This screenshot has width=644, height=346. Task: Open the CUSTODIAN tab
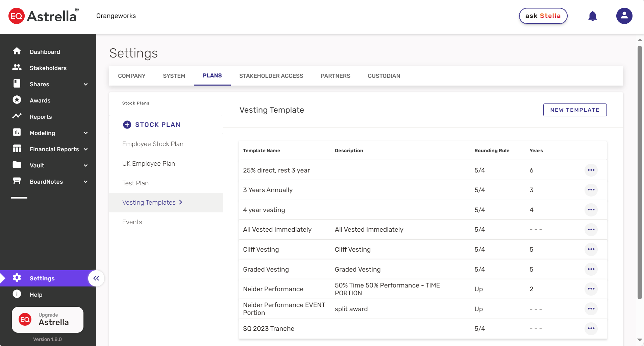point(384,76)
